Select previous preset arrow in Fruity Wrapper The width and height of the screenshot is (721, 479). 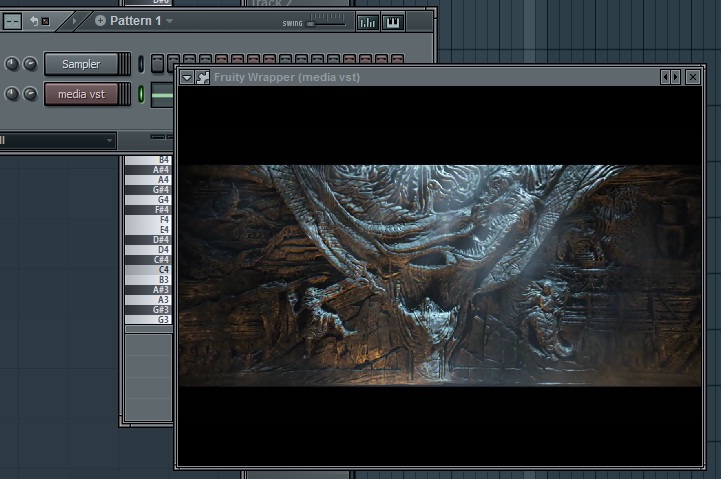coord(665,77)
